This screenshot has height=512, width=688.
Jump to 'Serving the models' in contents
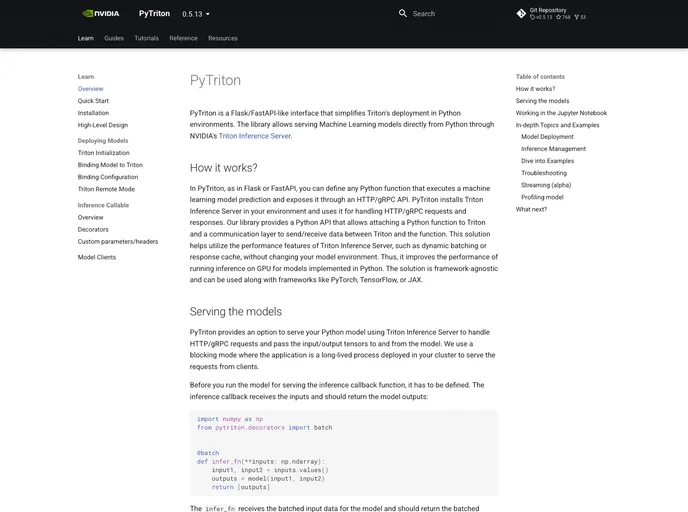pos(542,100)
